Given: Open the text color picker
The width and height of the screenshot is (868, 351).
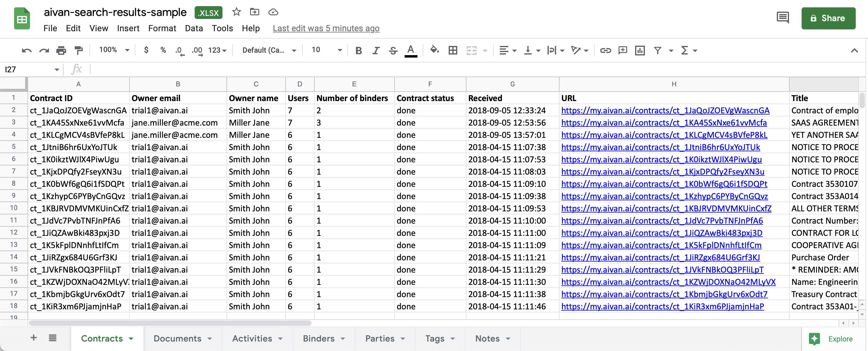Looking at the screenshot, I should [411, 51].
